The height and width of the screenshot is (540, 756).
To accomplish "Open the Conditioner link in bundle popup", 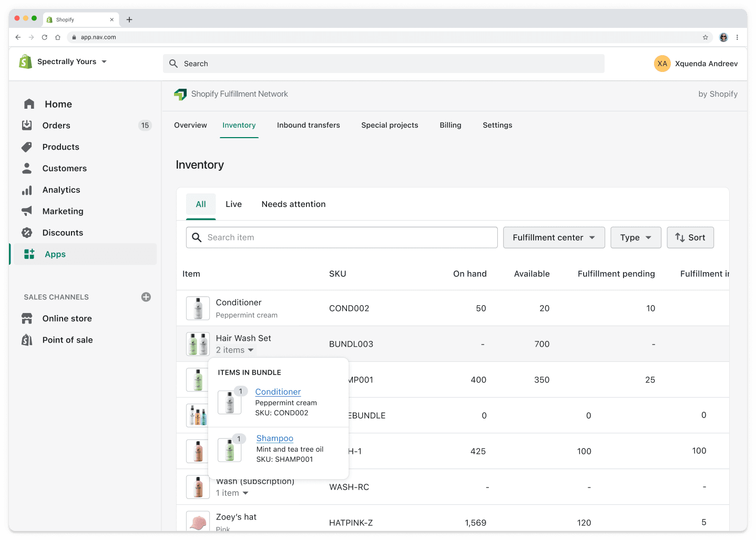I will [x=278, y=392].
